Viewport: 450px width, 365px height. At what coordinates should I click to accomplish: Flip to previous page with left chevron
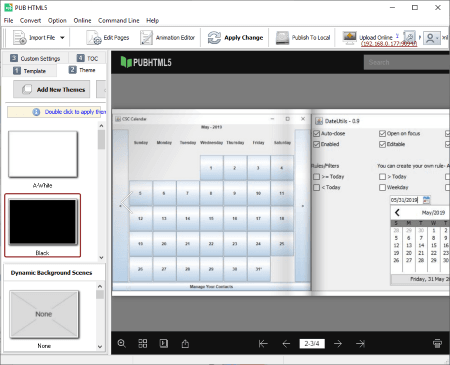pyautogui.click(x=126, y=202)
